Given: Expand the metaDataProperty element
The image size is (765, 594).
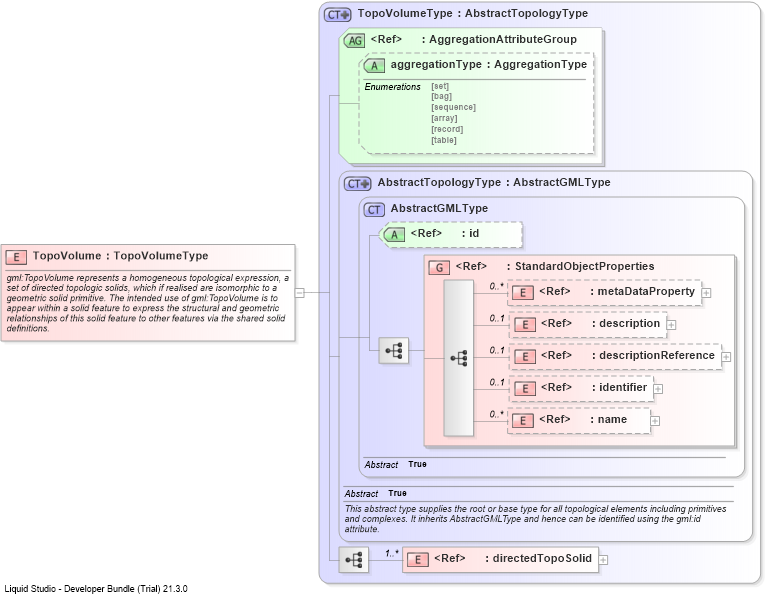Looking at the screenshot, I should pos(706,293).
